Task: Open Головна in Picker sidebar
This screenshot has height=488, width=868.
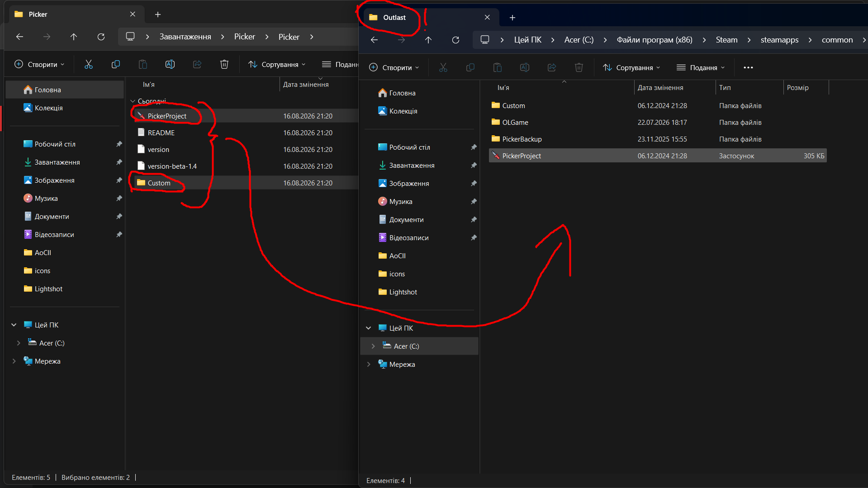Action: click(64, 90)
